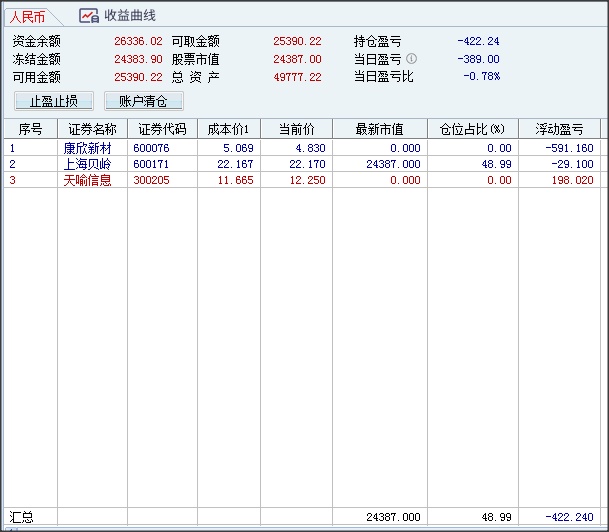609x532 pixels.
Task: Click the 冻结金额 value 24383.90
Action: pos(138,59)
